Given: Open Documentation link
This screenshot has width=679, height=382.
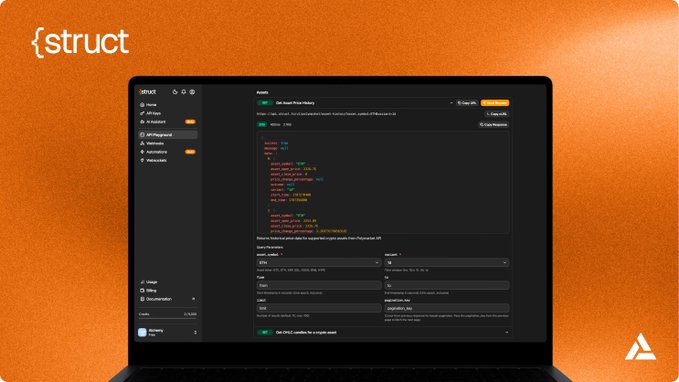Looking at the screenshot, I should [159, 299].
